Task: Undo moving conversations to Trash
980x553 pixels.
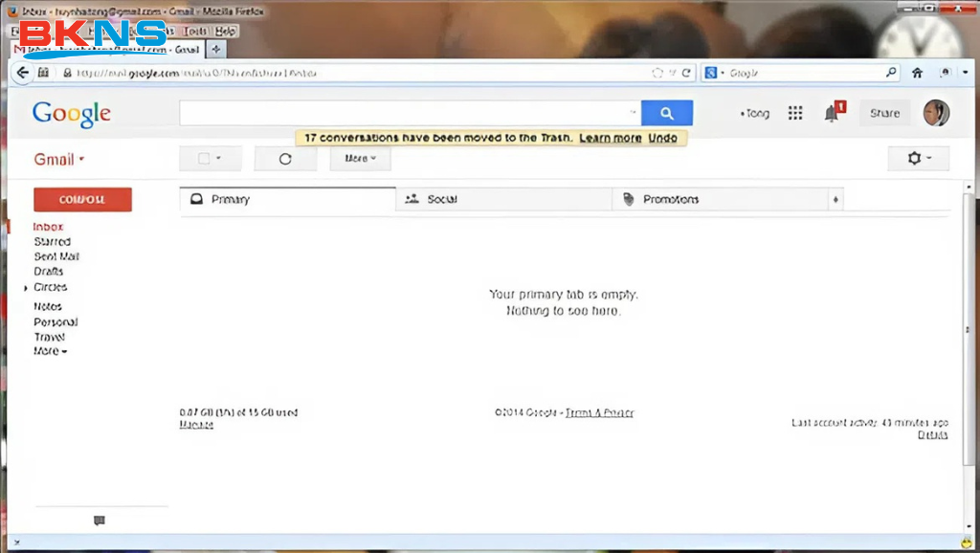Action: click(662, 138)
